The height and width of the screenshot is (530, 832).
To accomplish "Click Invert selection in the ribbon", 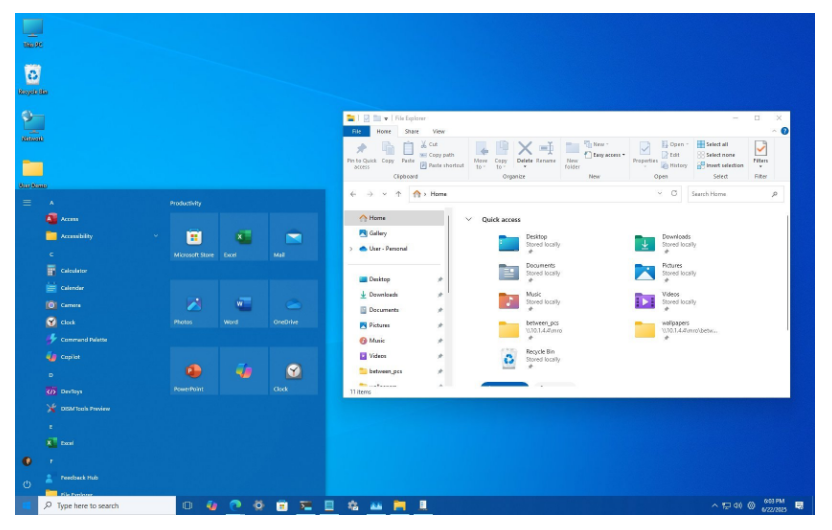I will [720, 165].
